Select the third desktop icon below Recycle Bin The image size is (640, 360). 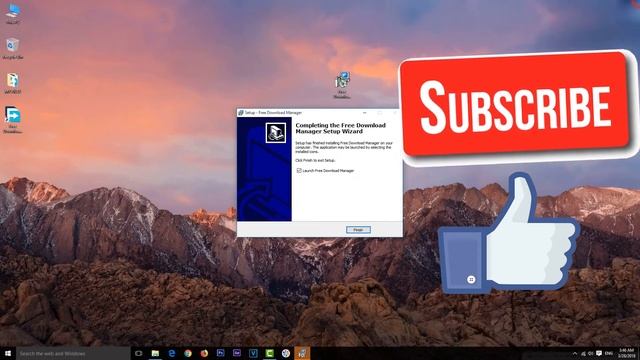click(x=13, y=83)
